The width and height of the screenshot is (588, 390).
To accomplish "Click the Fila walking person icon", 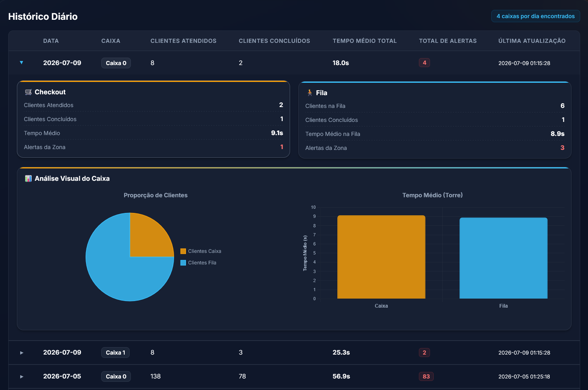I will [x=310, y=93].
